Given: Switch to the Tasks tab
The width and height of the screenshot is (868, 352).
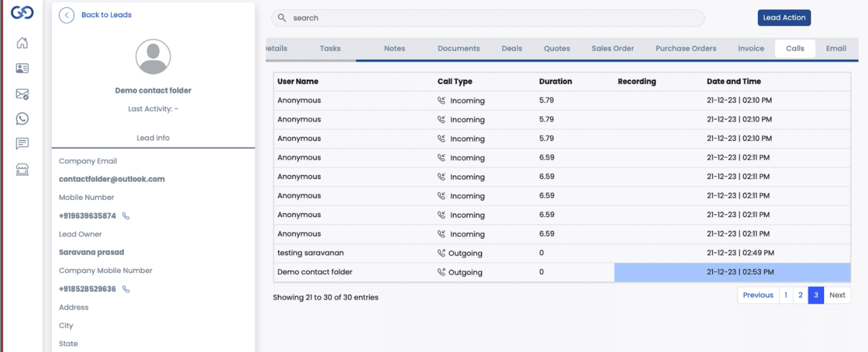Looking at the screenshot, I should click(330, 48).
